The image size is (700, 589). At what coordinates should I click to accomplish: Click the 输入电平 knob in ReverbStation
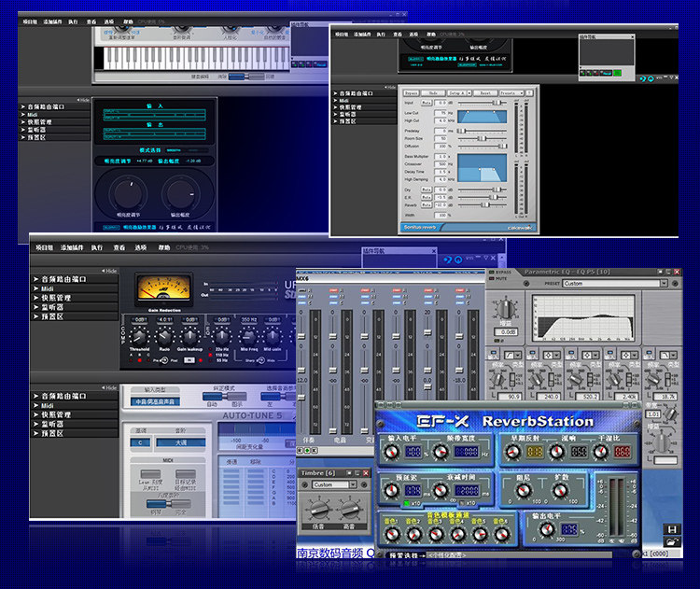(391, 452)
